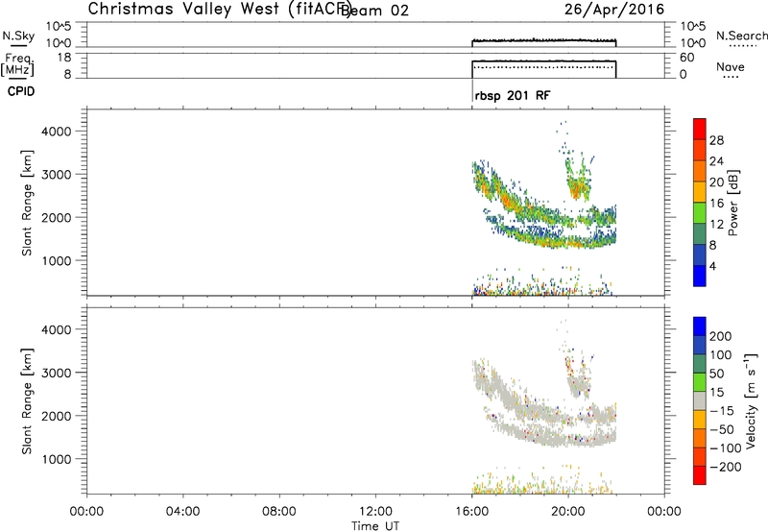Click the 'Time UT' axis title
The image size is (768, 532).
coord(375,526)
